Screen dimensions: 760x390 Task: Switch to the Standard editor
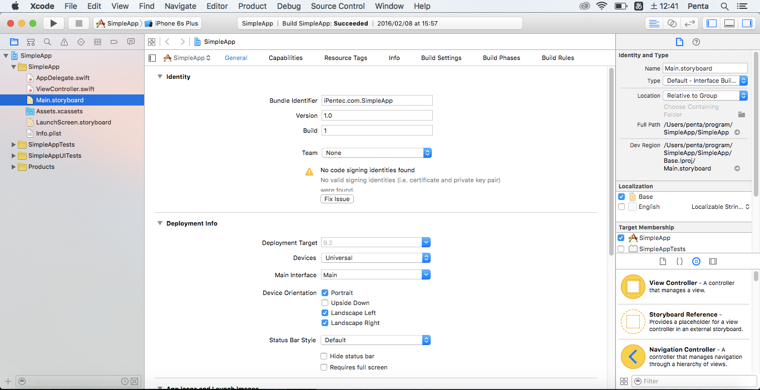654,23
